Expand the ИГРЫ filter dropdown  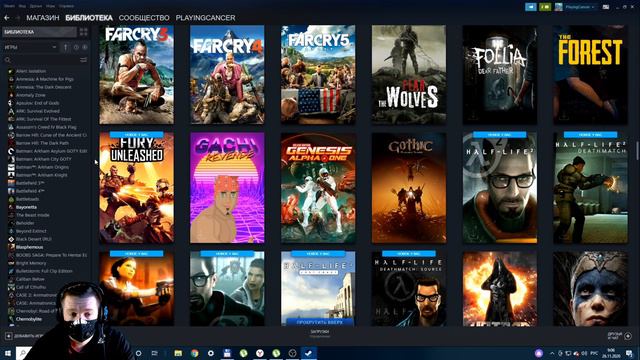[31, 47]
